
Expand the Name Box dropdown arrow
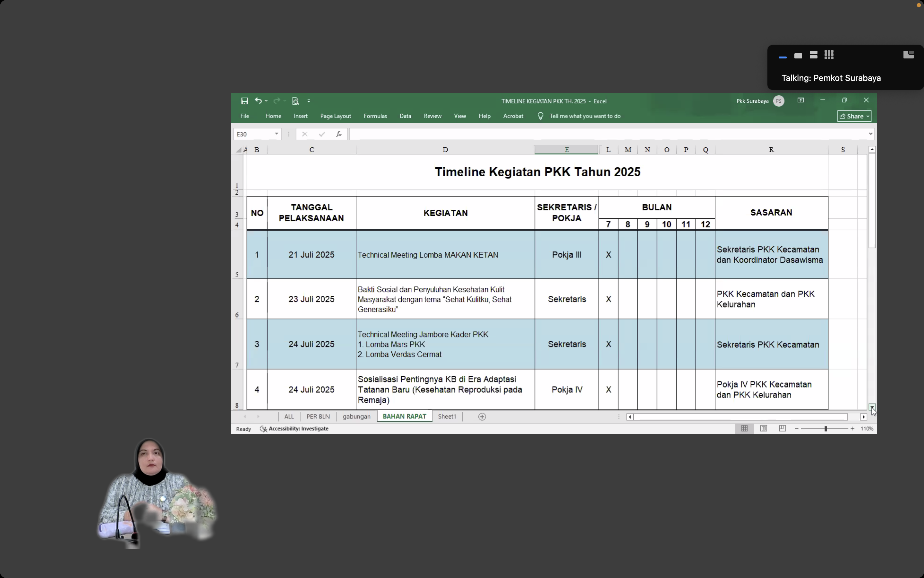tap(277, 134)
